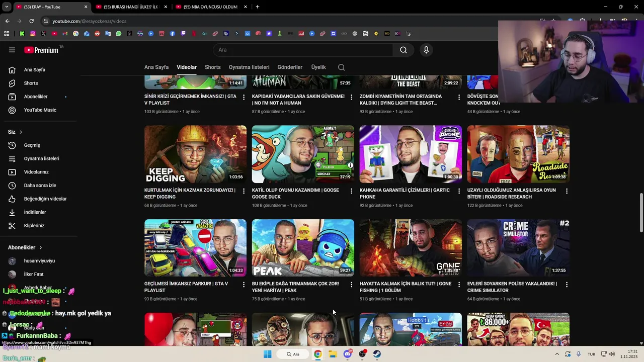The image size is (644, 362).
Task: Open Chrome apps grid in bookmarks bar
Action: 7,34
